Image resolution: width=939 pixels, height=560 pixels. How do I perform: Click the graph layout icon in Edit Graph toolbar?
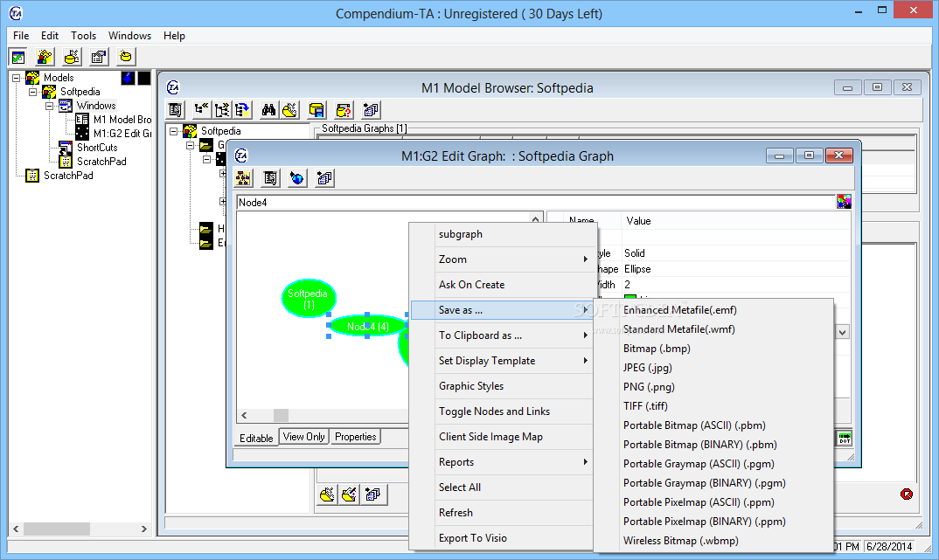243,178
